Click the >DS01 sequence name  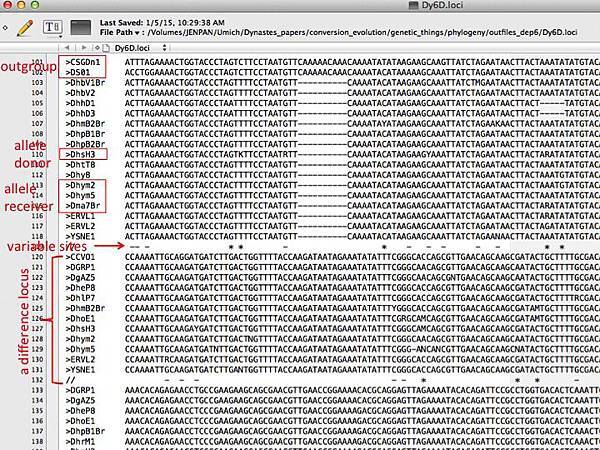[x=78, y=72]
